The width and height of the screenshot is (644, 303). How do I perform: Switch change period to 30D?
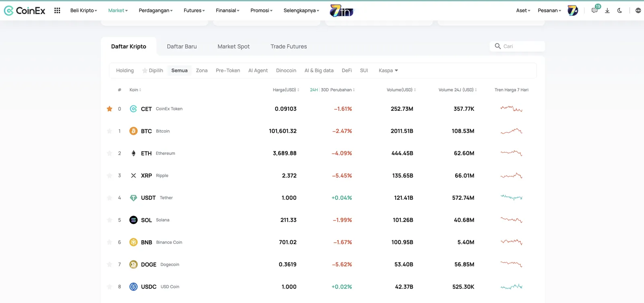pyautogui.click(x=325, y=90)
